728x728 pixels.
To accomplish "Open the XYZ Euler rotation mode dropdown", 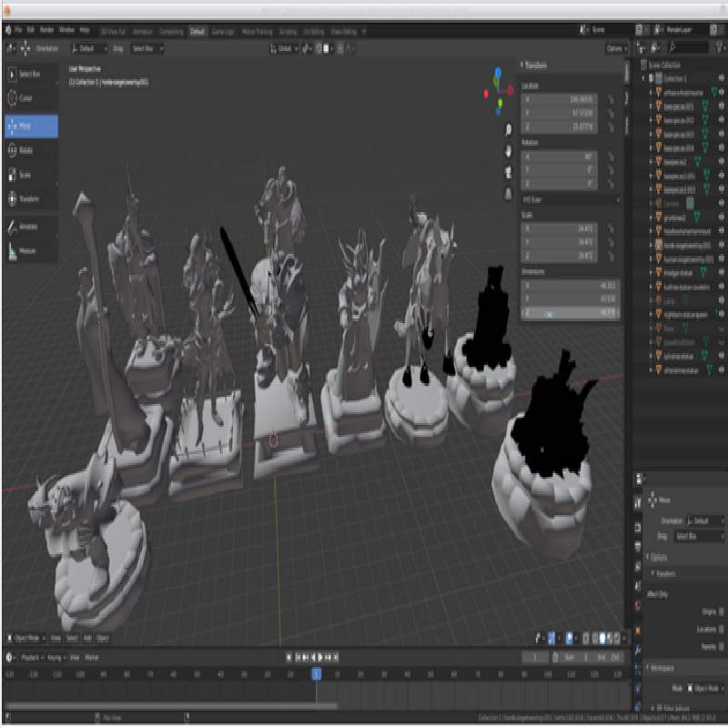I will [571, 199].
